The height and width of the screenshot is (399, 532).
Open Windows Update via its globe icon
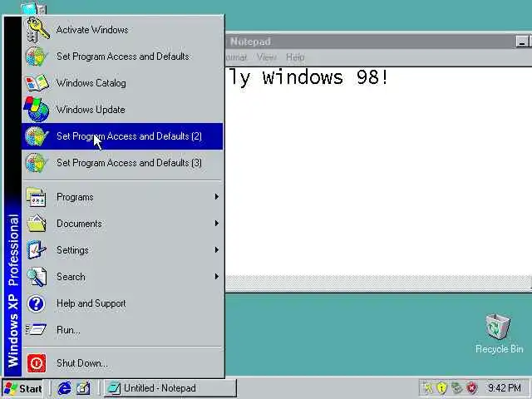(37, 109)
